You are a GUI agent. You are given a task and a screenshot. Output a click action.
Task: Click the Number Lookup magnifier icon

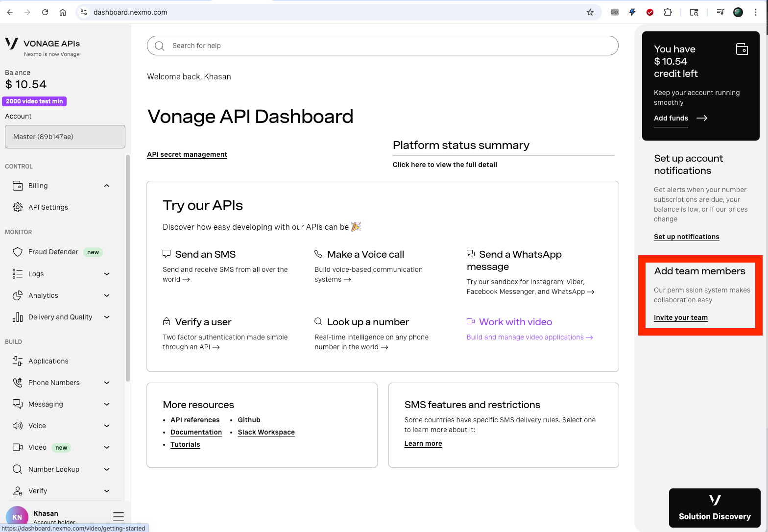tap(18, 469)
